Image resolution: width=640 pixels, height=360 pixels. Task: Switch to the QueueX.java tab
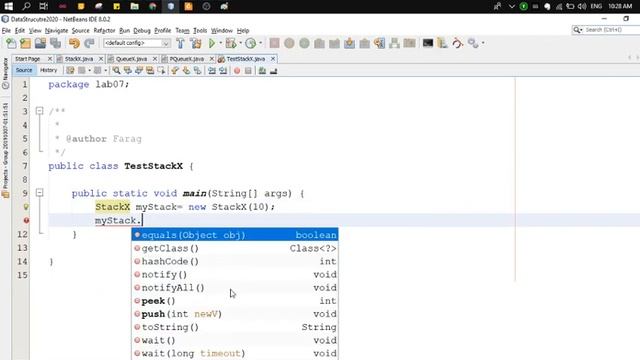pos(131,59)
